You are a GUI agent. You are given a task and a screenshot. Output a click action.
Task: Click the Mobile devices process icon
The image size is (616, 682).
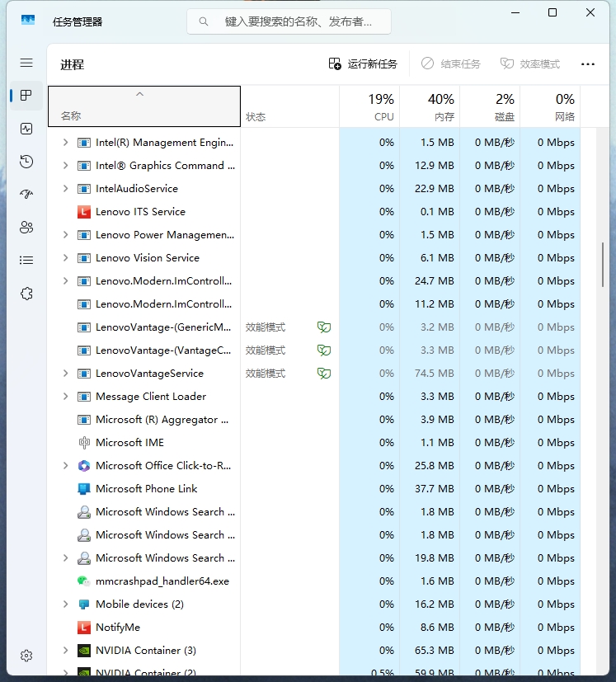pyautogui.click(x=83, y=604)
